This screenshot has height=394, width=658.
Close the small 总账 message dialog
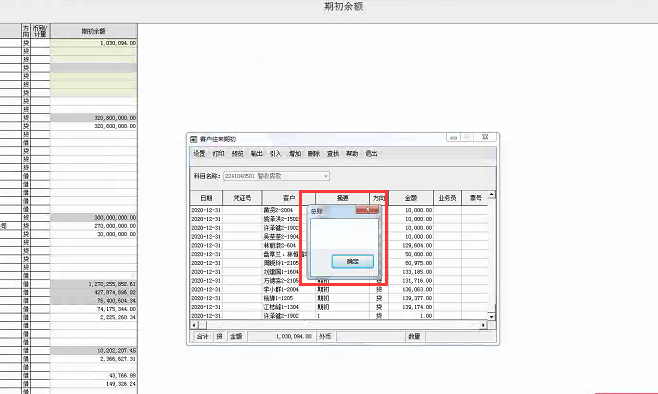[367, 209]
